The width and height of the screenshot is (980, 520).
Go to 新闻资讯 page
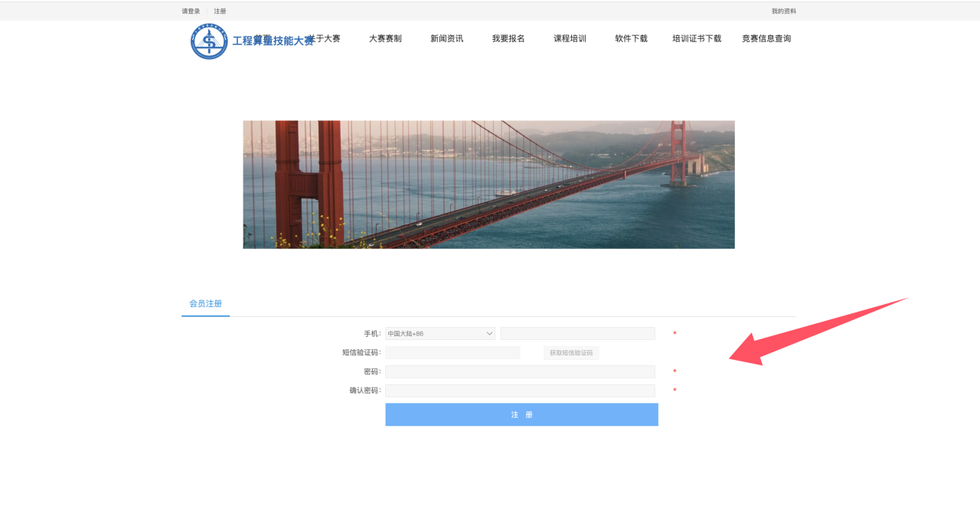point(446,39)
